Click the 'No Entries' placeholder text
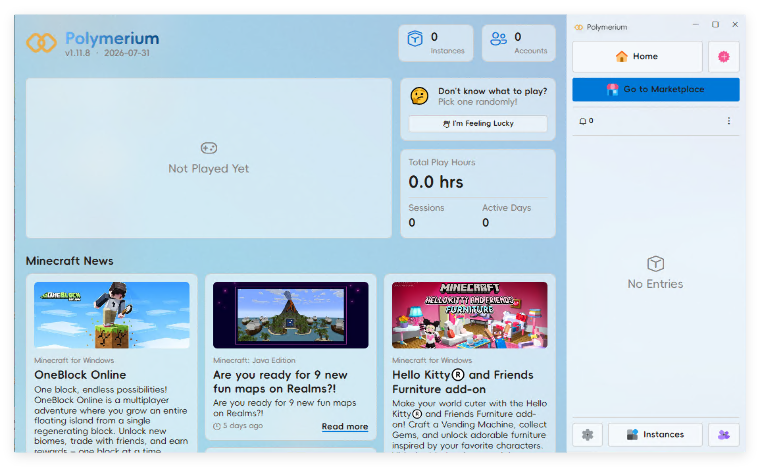The image size is (760, 467). [x=655, y=284]
